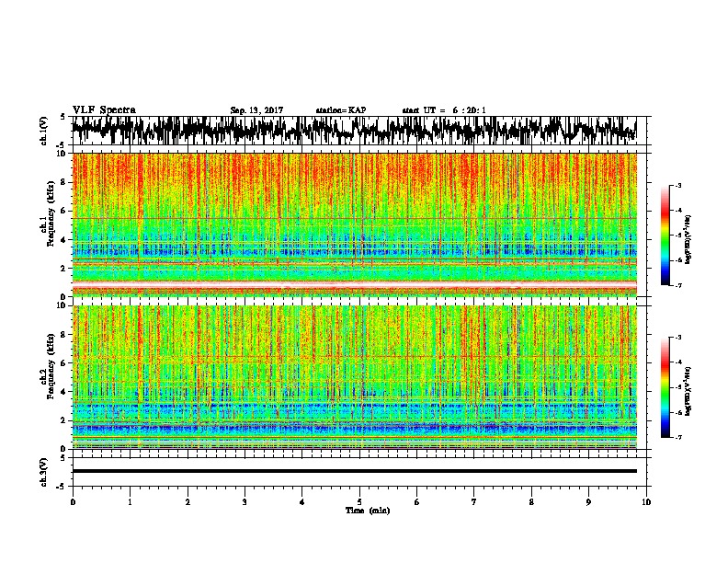The image size is (728, 563).
Task: Click inside the ch.1 spectrogram panel
Action: tap(354, 224)
